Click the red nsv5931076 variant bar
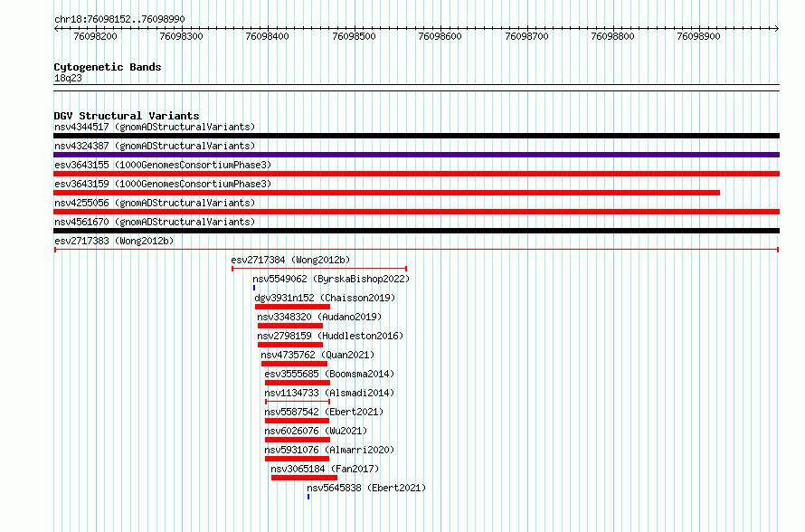 [297, 459]
